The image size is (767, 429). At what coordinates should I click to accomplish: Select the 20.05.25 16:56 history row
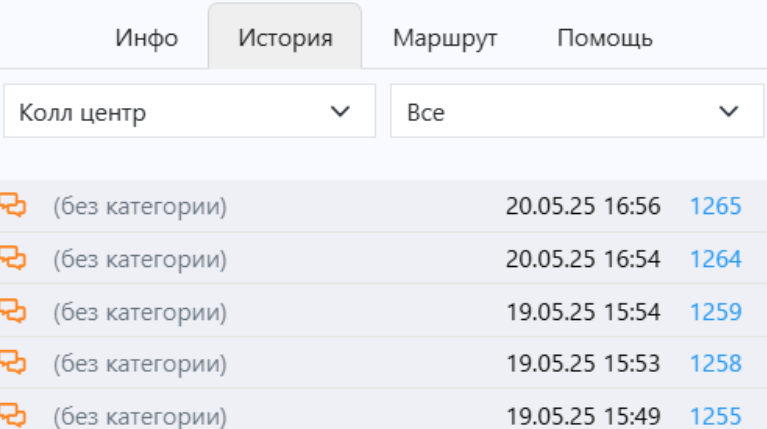click(x=384, y=206)
